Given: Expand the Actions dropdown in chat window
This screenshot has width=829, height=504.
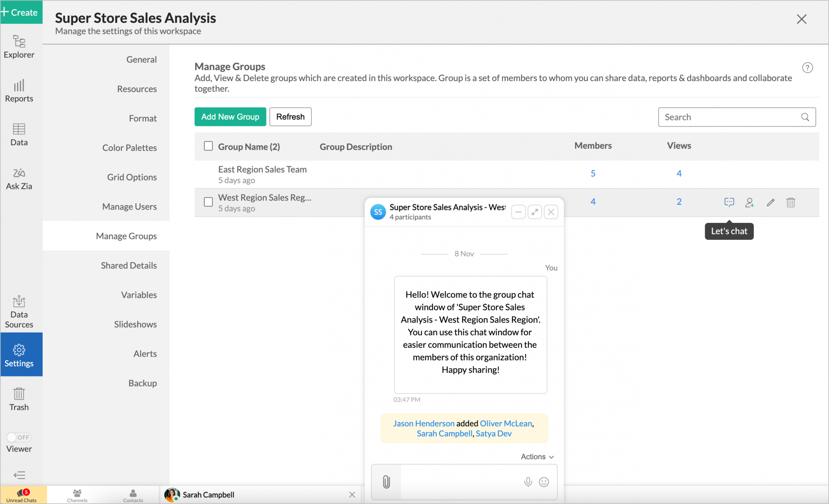Looking at the screenshot, I should click(537, 456).
